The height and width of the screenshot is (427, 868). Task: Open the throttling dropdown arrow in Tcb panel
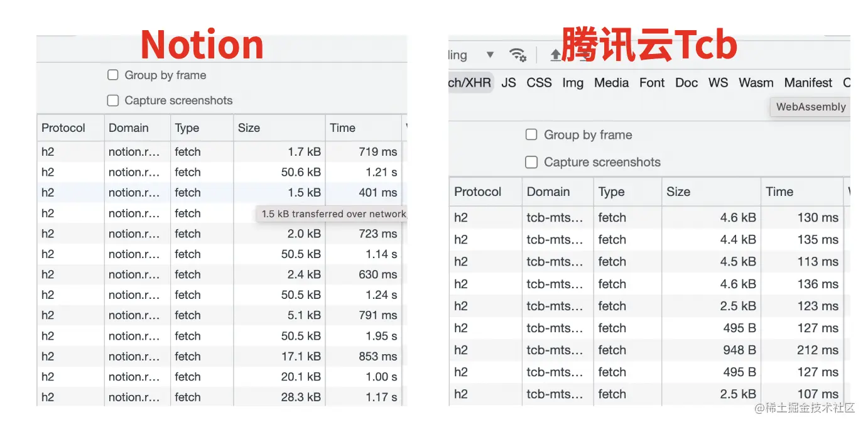point(491,55)
